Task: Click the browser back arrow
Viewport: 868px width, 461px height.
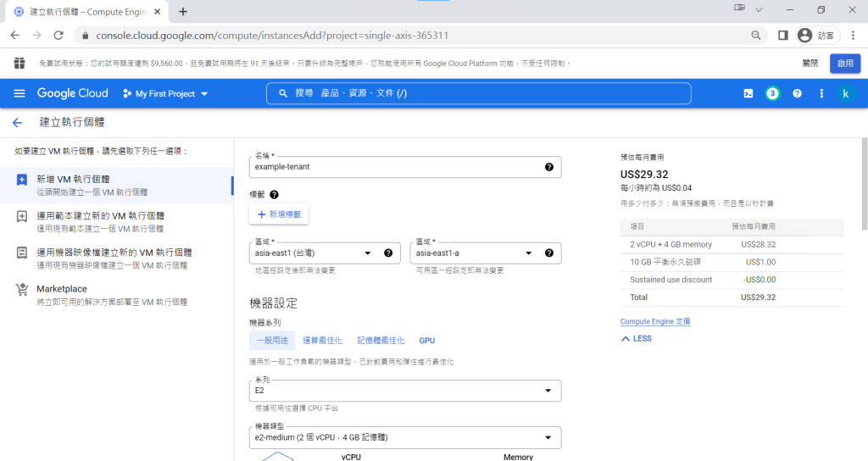Action: [x=15, y=36]
